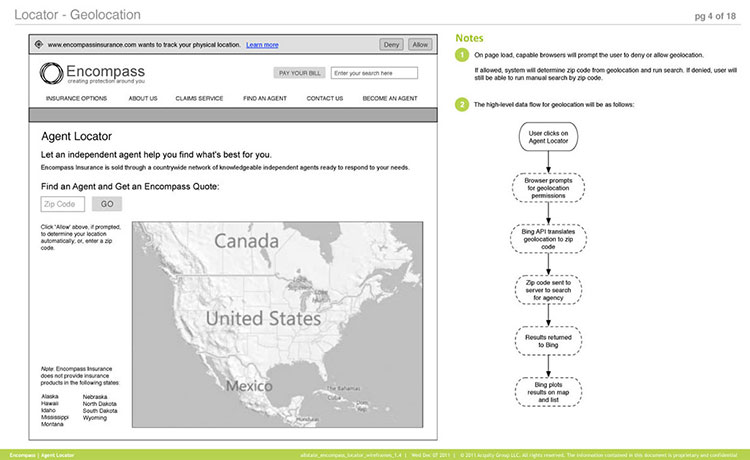This screenshot has width=750, height=460.
Task: Click the 'Agent Locator' heading
Action: [x=77, y=136]
